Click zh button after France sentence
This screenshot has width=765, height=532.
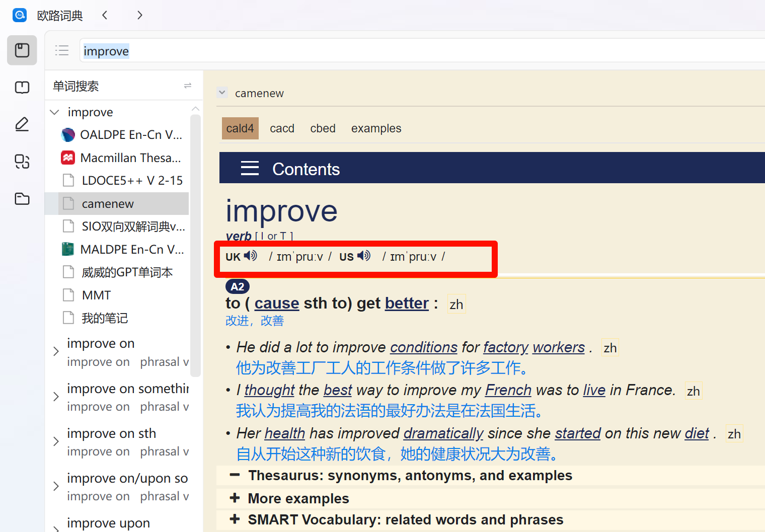click(694, 391)
